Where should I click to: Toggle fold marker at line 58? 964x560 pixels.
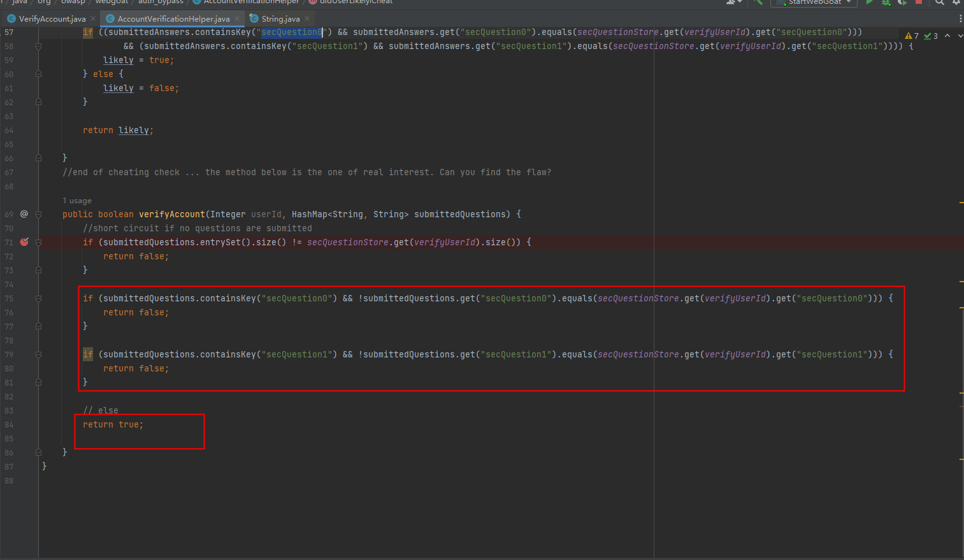point(39,46)
